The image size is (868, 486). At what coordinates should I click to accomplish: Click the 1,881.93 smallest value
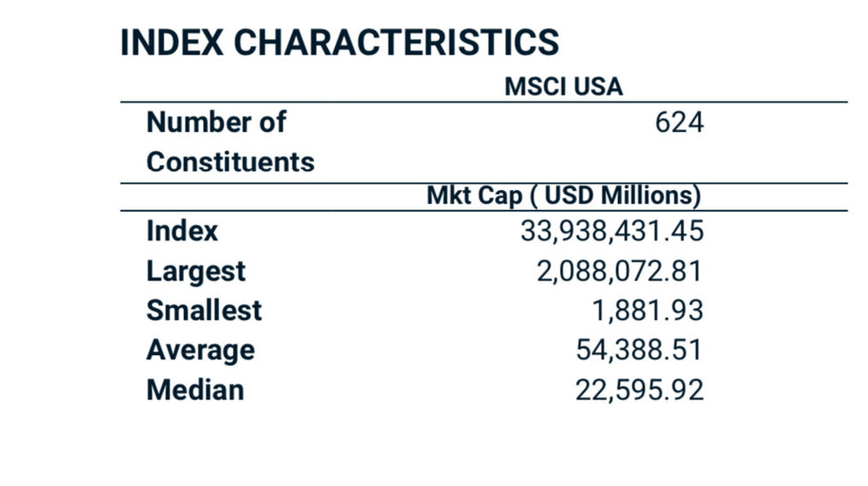(x=648, y=311)
